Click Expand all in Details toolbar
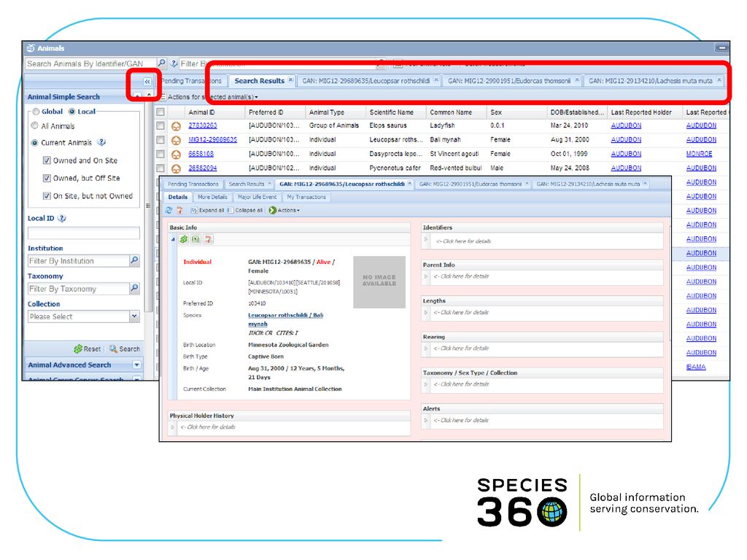 pos(208,210)
